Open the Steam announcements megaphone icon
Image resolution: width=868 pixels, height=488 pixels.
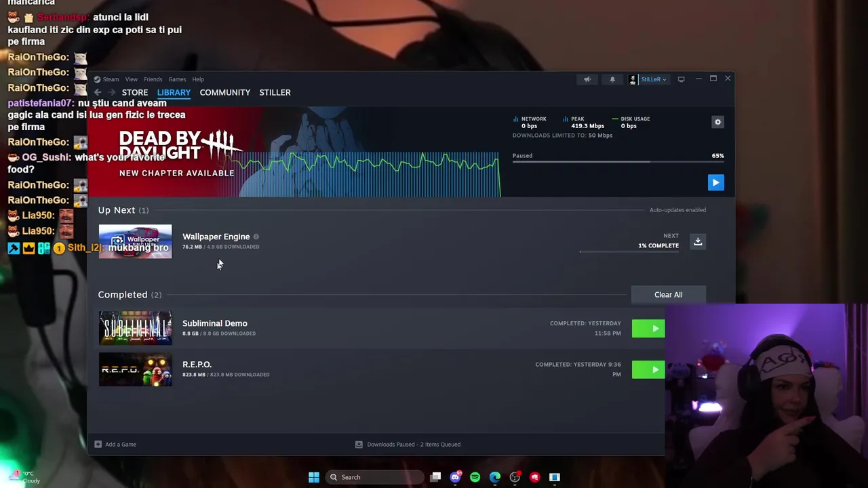(587, 79)
